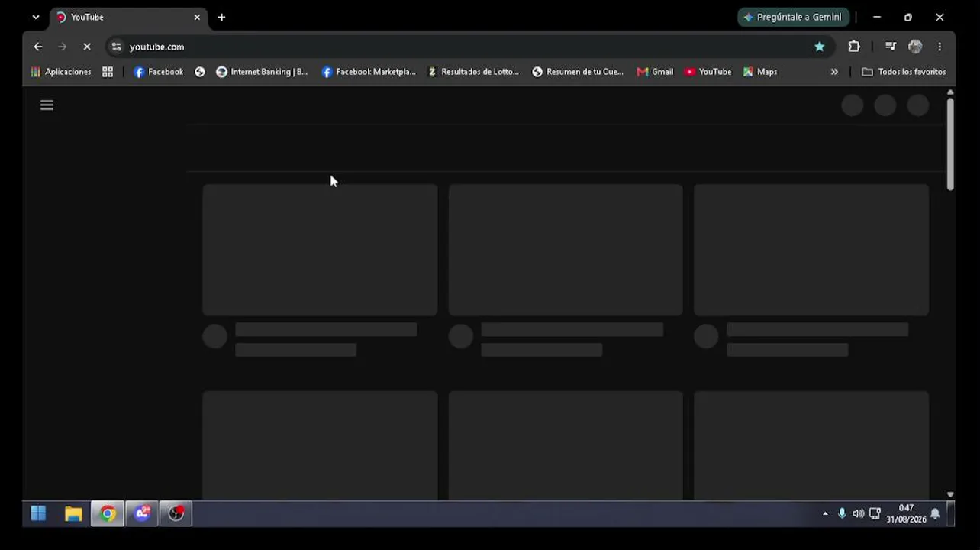This screenshot has width=980, height=550.
Task: Close the YouTube tab
Action: [x=197, y=17]
